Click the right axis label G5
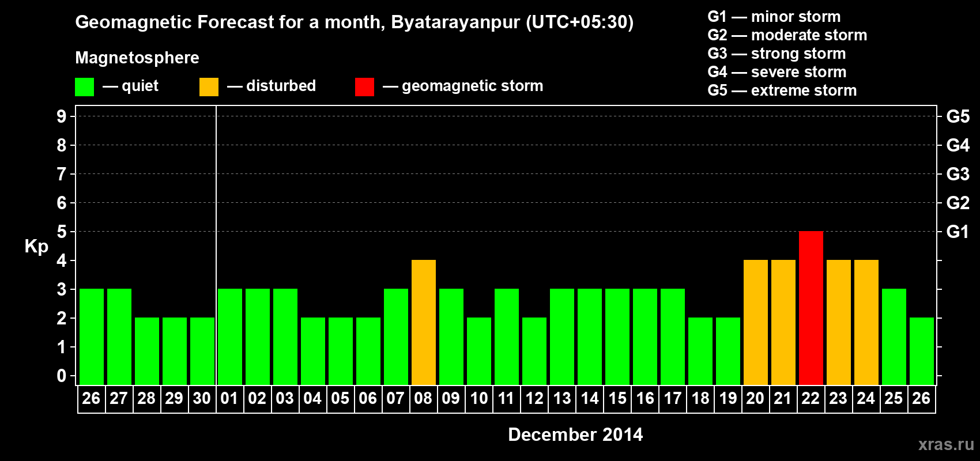The width and height of the screenshot is (980, 461). [x=958, y=116]
